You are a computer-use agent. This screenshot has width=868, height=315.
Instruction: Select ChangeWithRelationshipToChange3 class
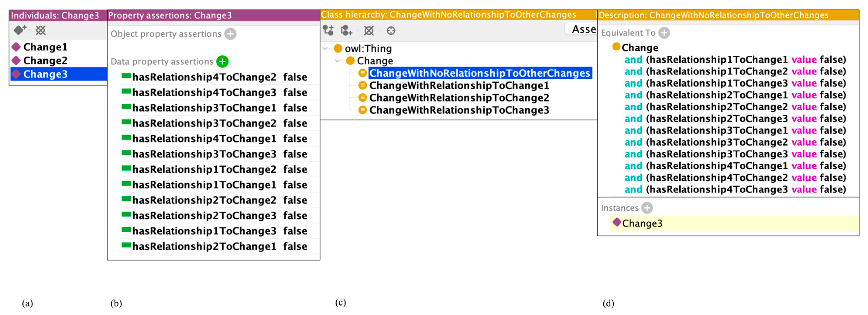click(459, 110)
